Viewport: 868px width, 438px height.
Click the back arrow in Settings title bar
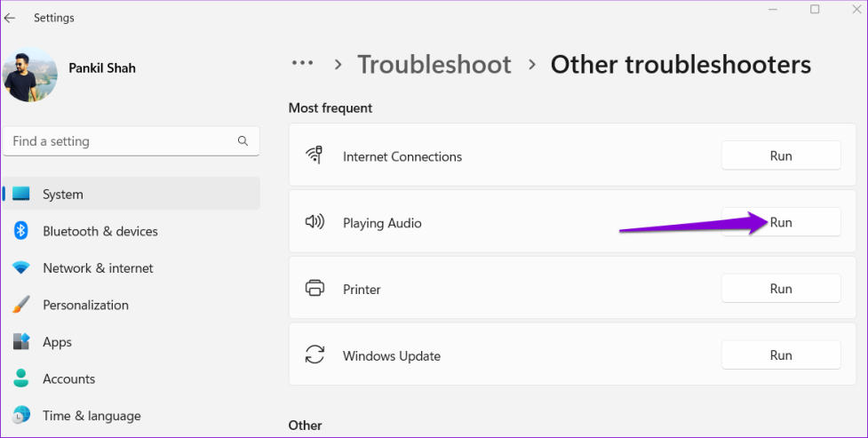tap(11, 18)
